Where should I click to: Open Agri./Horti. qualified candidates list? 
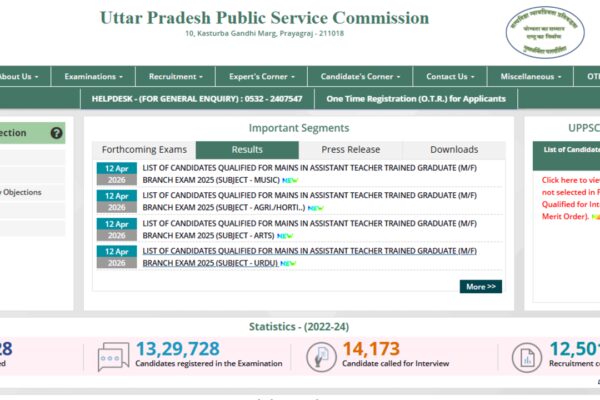click(309, 202)
